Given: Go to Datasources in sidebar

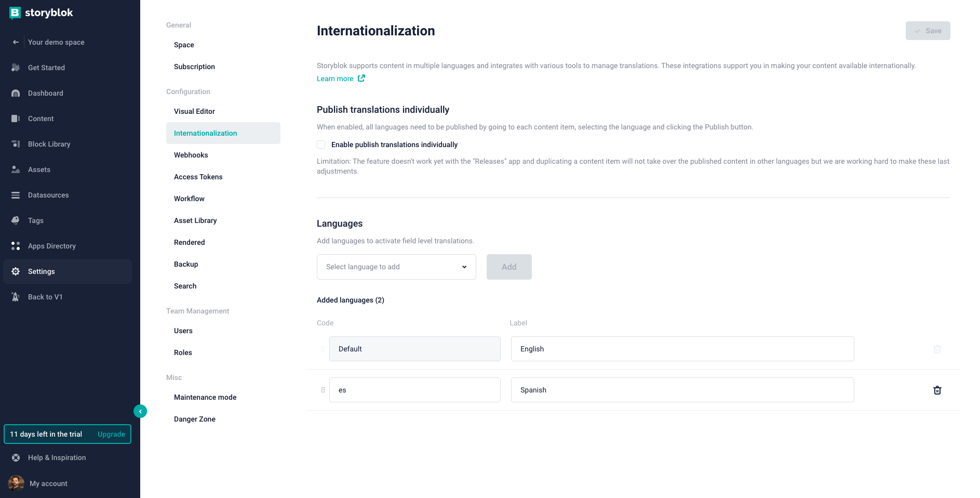Looking at the screenshot, I should tap(68, 195).
